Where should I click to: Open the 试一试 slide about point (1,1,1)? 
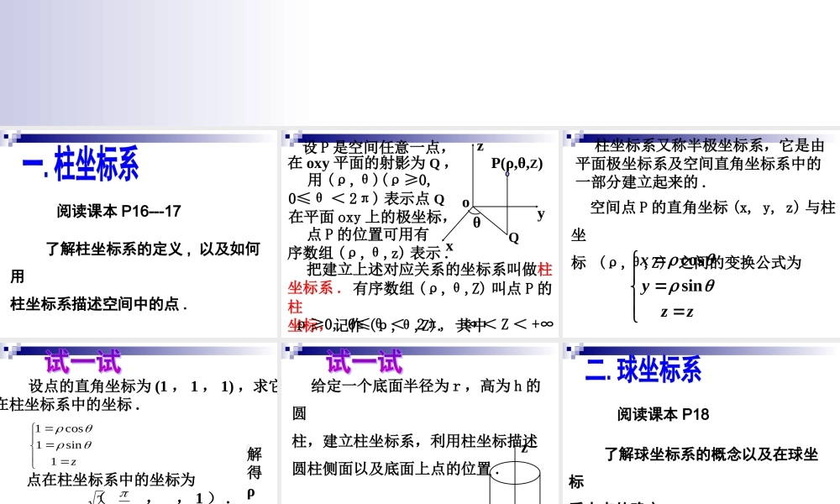139,423
